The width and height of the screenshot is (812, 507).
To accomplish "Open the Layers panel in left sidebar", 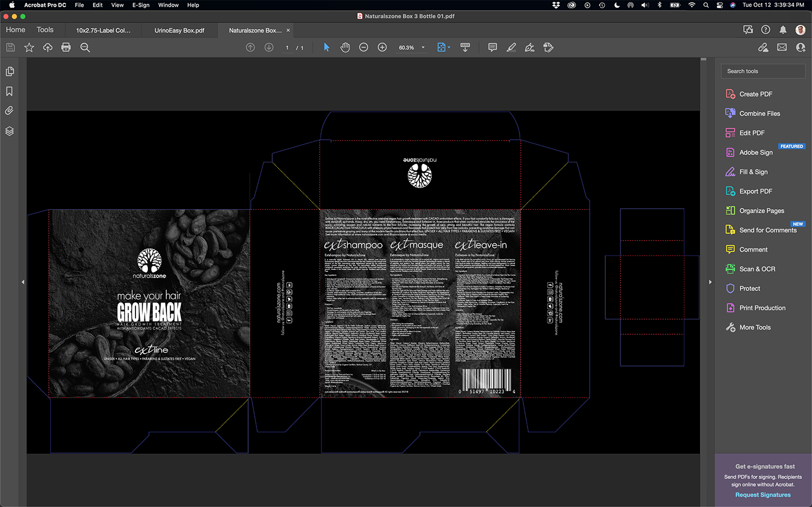I will (10, 131).
